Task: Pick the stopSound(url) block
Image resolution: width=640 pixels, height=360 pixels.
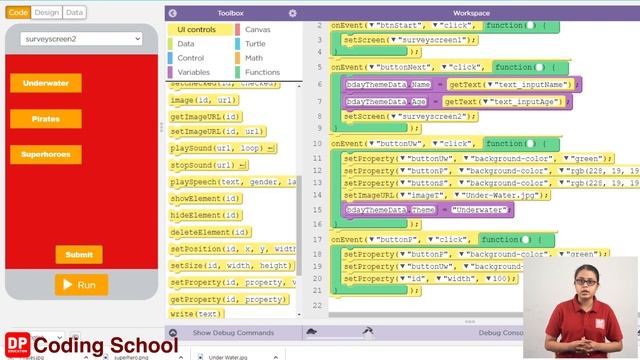Action: pyautogui.click(x=208, y=165)
